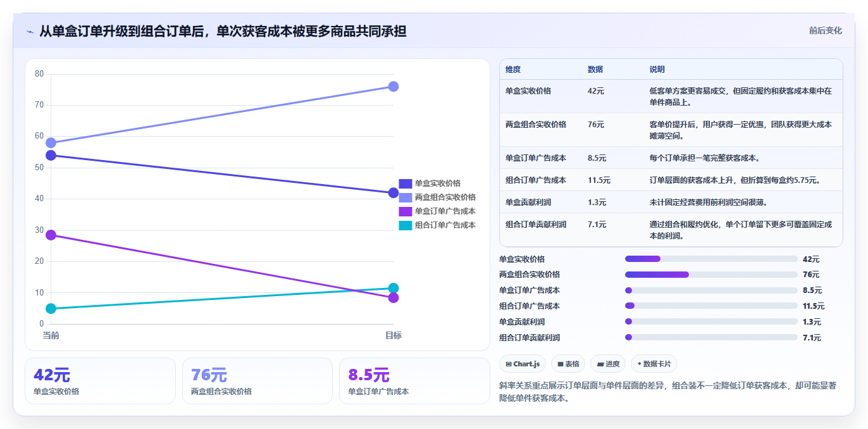Click the 组合订单广告成本 cell in the table
868x429 pixels.
536,180
